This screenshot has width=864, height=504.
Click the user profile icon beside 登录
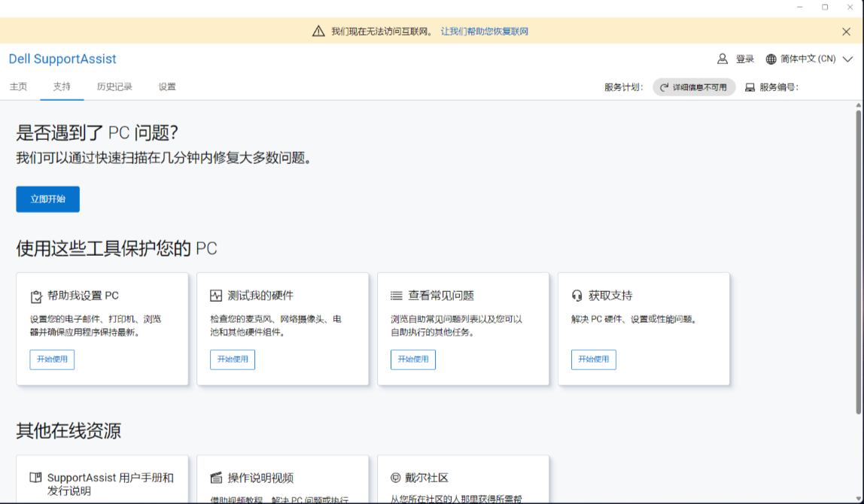point(723,59)
